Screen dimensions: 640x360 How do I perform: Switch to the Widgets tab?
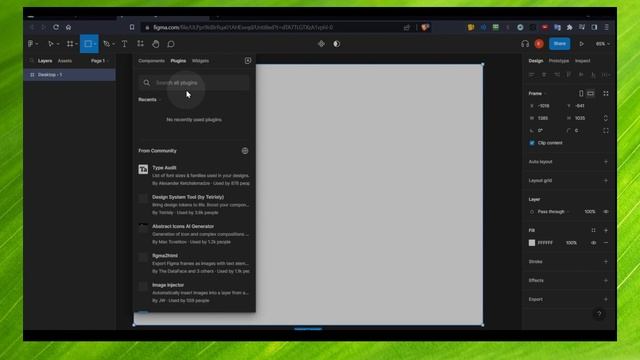point(200,61)
